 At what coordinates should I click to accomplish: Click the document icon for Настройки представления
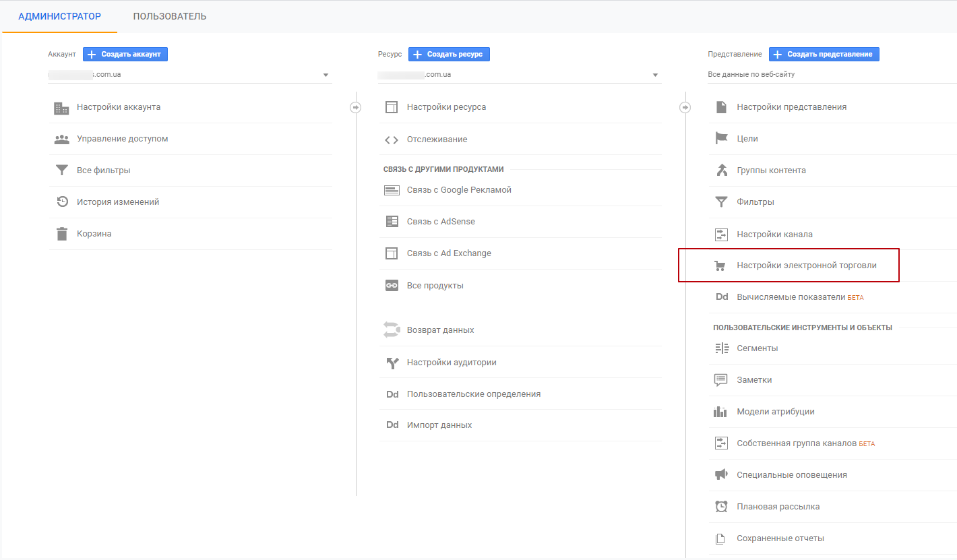721,107
